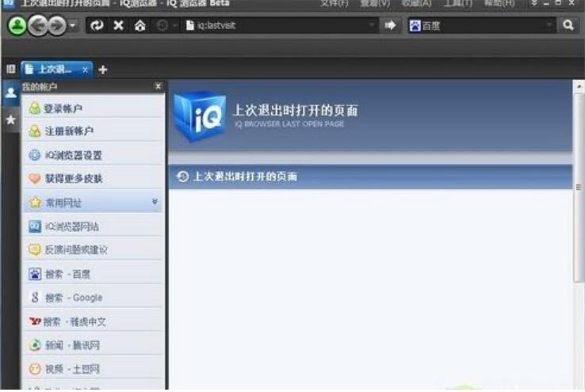Click the 上次退出时打开的页面 section bar

pos(370,177)
